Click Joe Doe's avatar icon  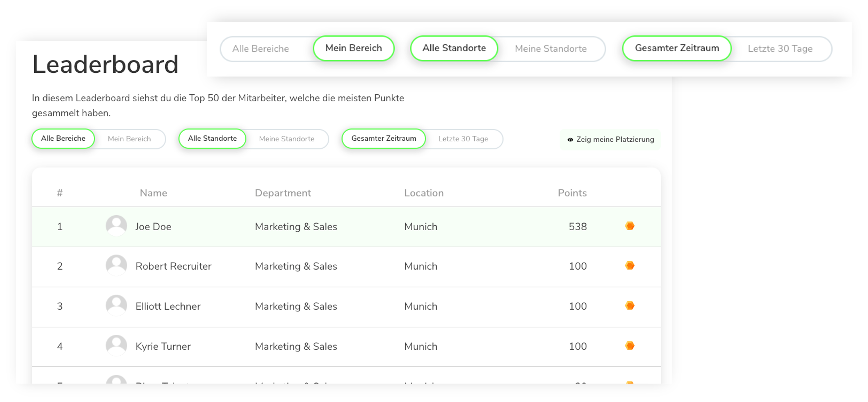tap(116, 226)
